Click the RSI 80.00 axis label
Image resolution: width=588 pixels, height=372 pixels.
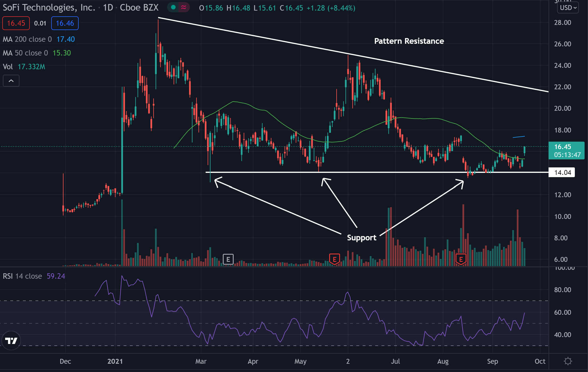coord(563,290)
